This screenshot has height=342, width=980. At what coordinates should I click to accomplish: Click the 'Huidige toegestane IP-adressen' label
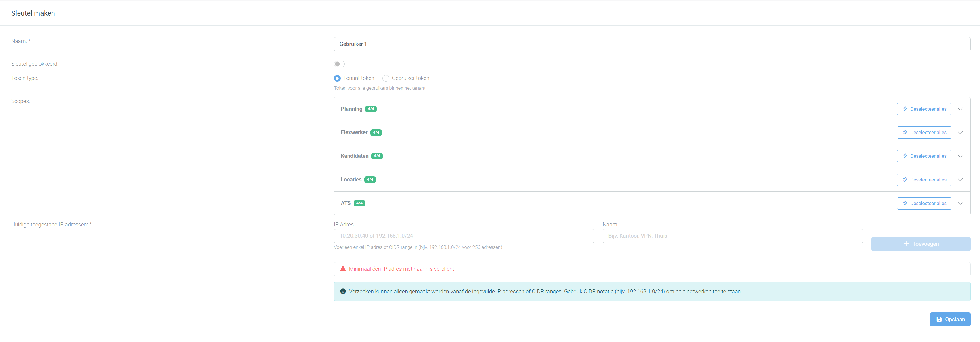pyautogui.click(x=51, y=224)
